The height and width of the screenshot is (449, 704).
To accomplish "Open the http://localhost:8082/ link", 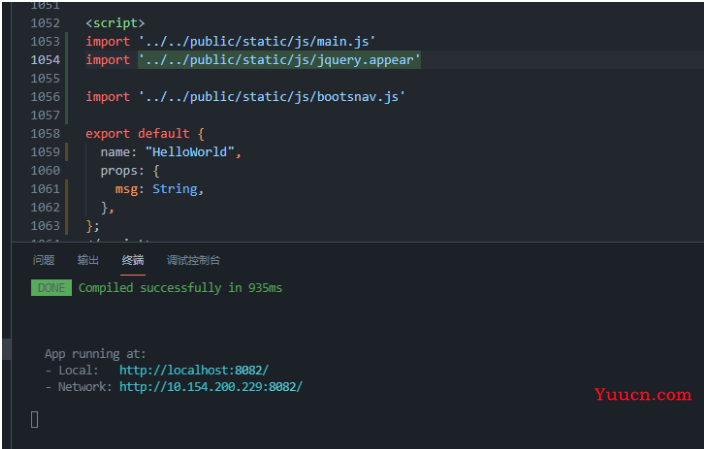I will (194, 370).
